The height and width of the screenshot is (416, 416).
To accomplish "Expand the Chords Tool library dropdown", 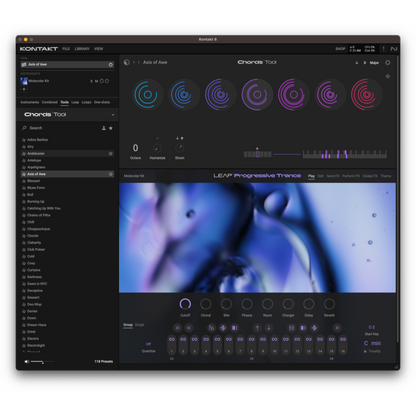I will 113,115.
